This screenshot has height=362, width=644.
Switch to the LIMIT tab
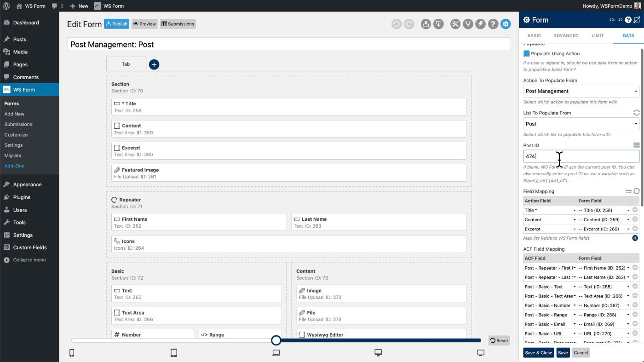597,35
